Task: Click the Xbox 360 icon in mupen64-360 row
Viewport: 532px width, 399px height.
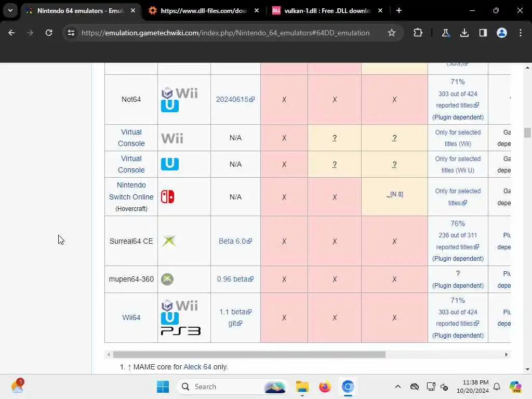Action: pyautogui.click(x=167, y=279)
